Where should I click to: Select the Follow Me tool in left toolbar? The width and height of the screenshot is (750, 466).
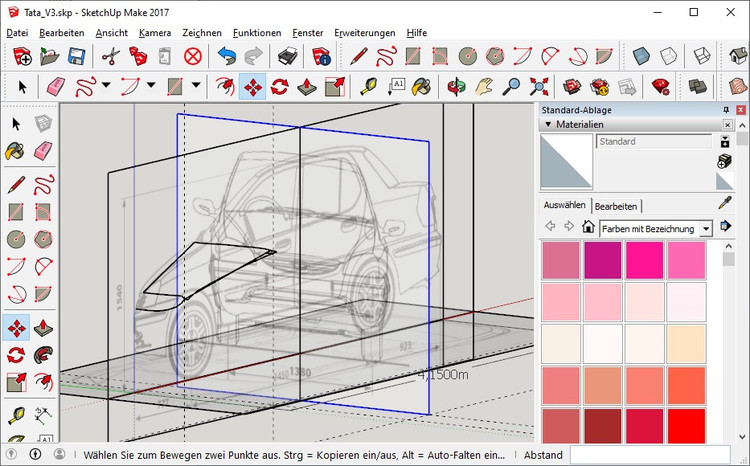tap(44, 355)
